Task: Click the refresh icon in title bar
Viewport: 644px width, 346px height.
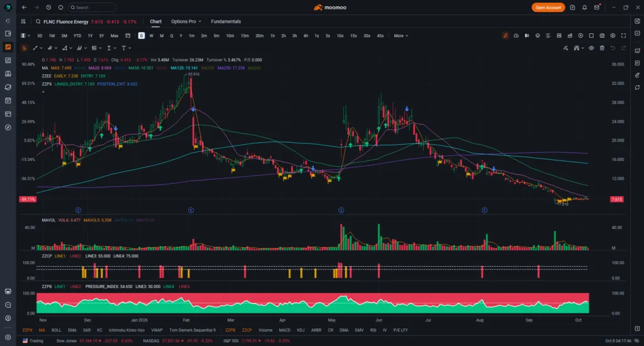Action: click(x=60, y=8)
